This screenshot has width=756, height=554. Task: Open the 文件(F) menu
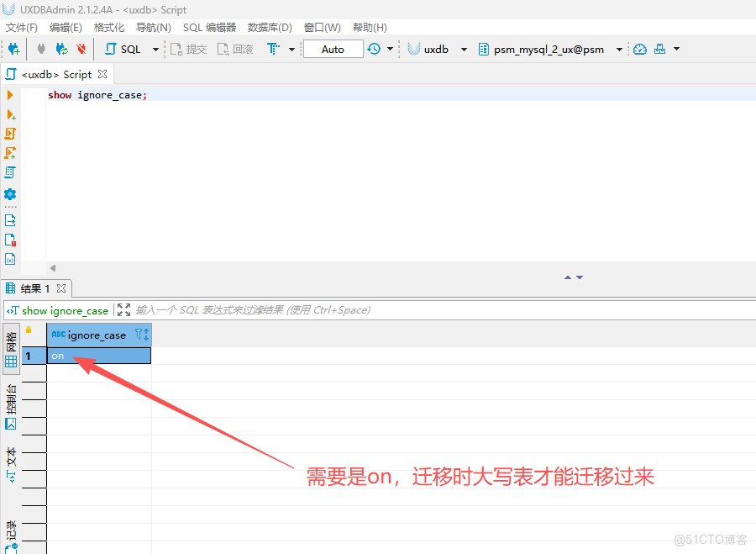[22, 28]
